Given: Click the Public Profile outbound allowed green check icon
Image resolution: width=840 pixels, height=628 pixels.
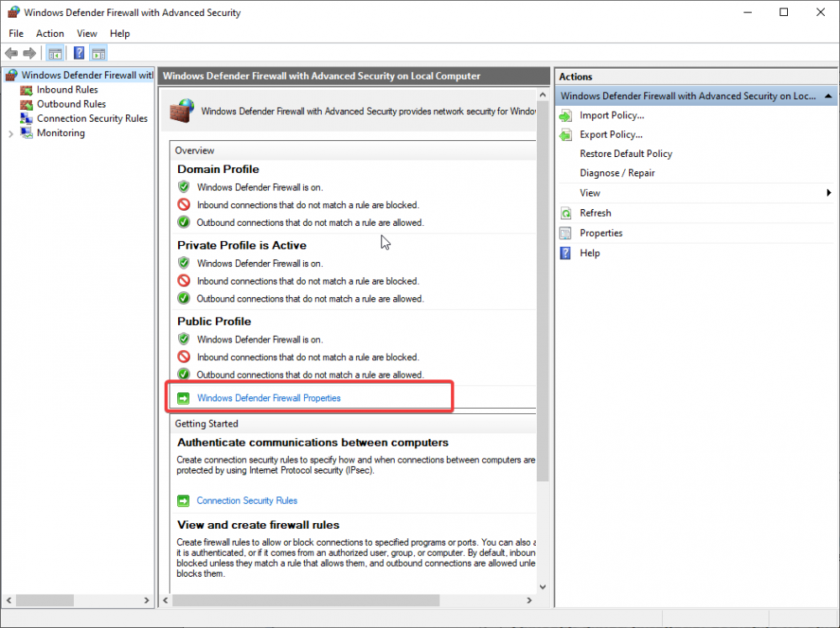Looking at the screenshot, I should [184, 374].
